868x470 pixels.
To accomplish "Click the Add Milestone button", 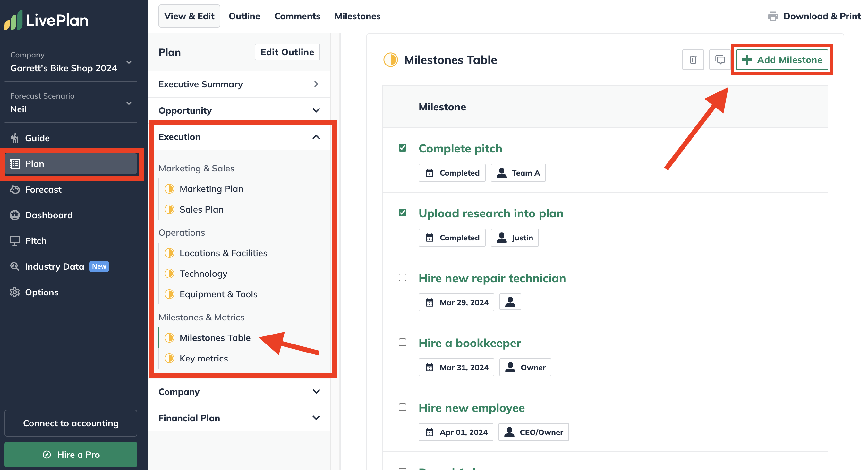I will [x=782, y=60].
